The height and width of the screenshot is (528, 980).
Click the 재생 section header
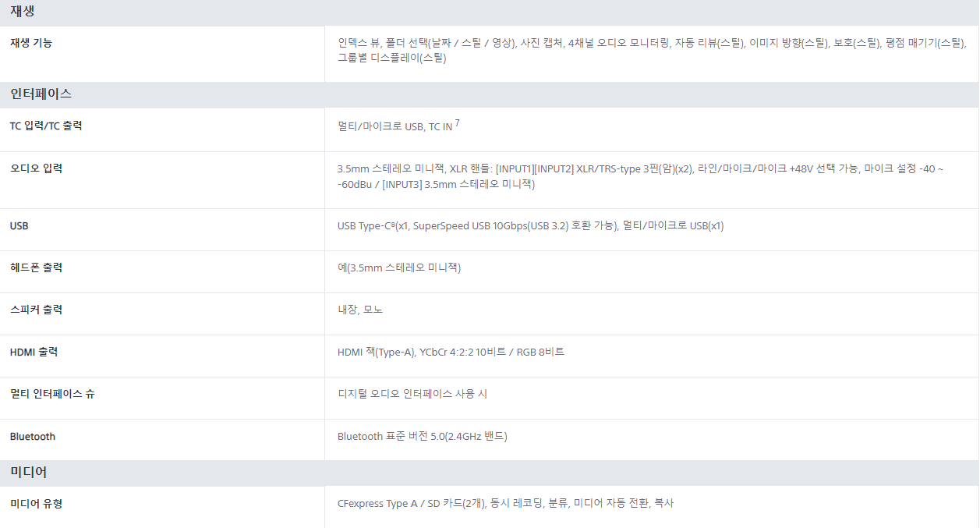23,11
